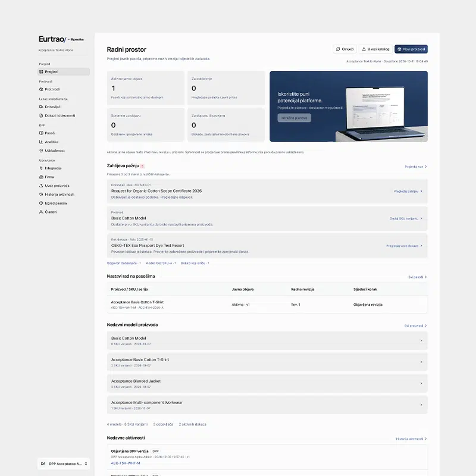Open Usklađenost page
Image resolution: width=476 pixels, height=476 pixels.
tap(64, 151)
